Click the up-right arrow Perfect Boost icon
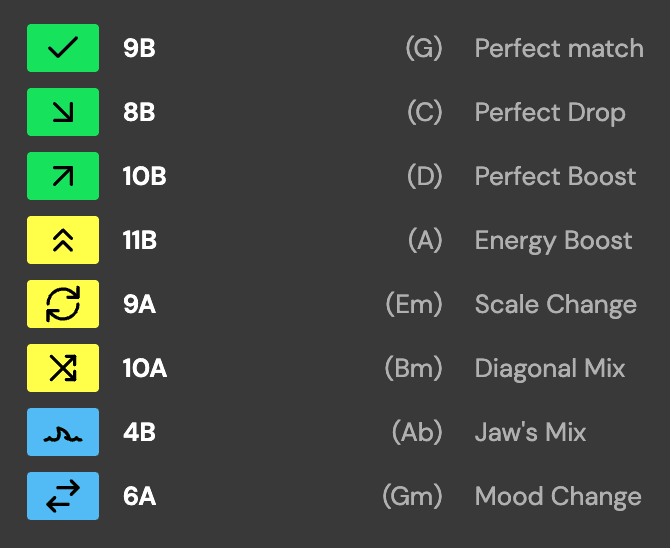This screenshot has width=670, height=548. pos(63,176)
